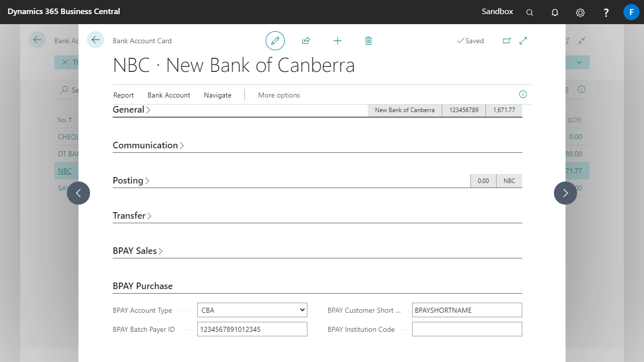
Task: Open the Bank Account menu
Action: 169,95
